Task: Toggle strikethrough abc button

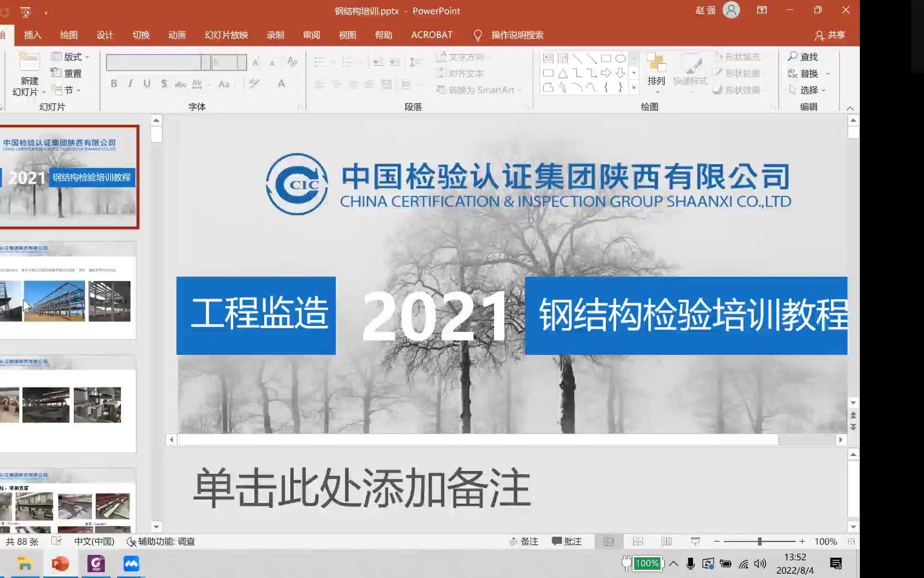Action: coord(181,84)
